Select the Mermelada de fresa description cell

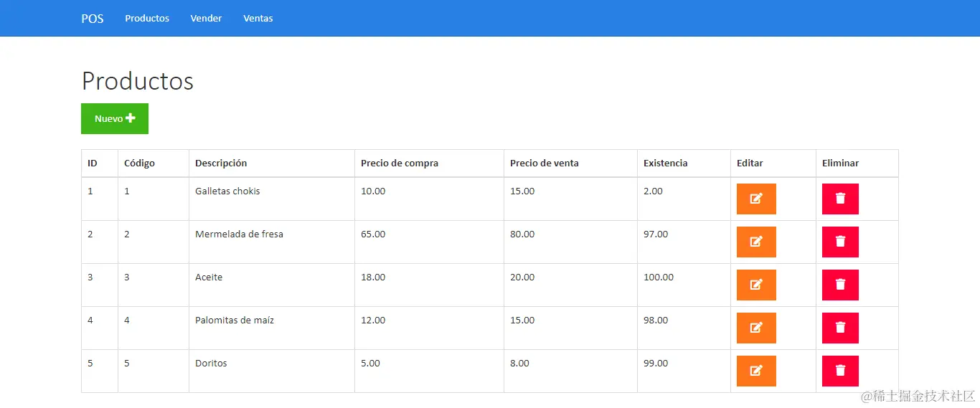click(272, 242)
